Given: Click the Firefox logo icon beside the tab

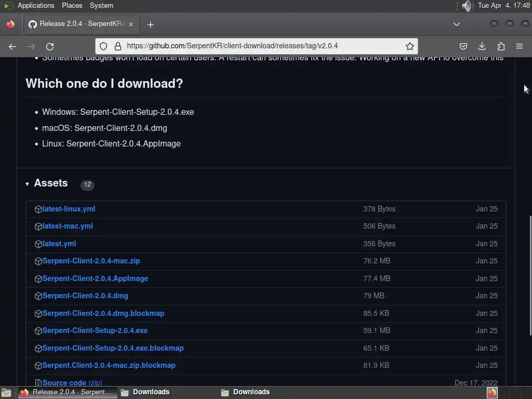Looking at the screenshot, I should 10,24.
